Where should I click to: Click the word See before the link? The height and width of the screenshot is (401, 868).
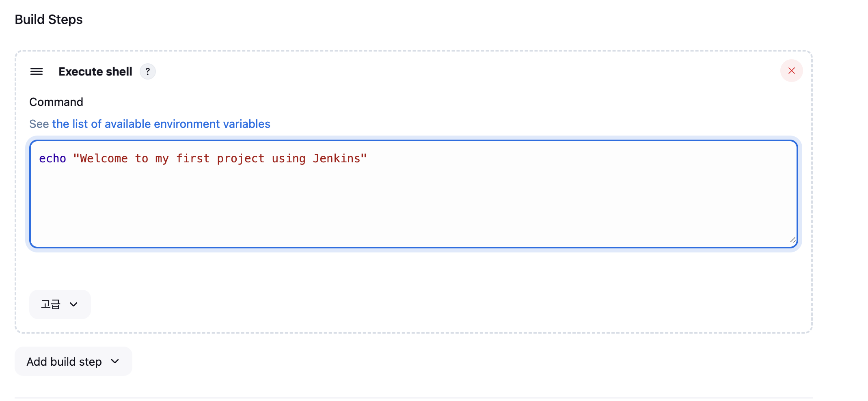click(x=39, y=124)
